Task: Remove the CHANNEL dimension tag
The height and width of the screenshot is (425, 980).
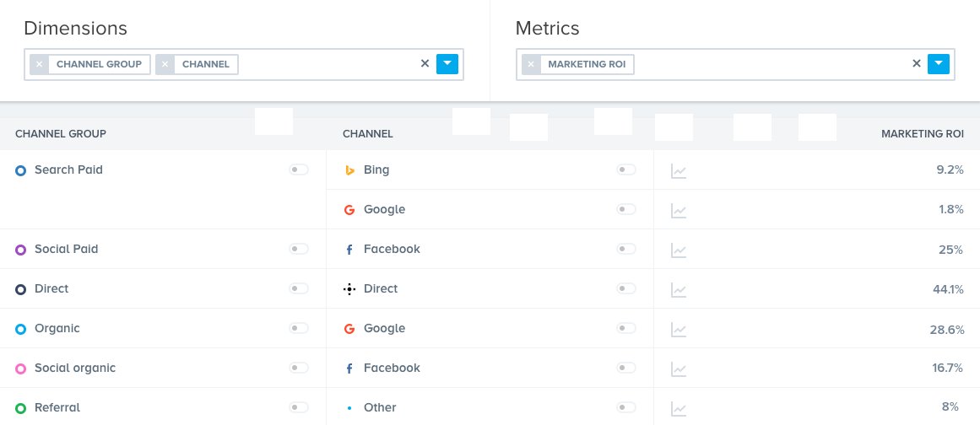Action: [x=165, y=64]
